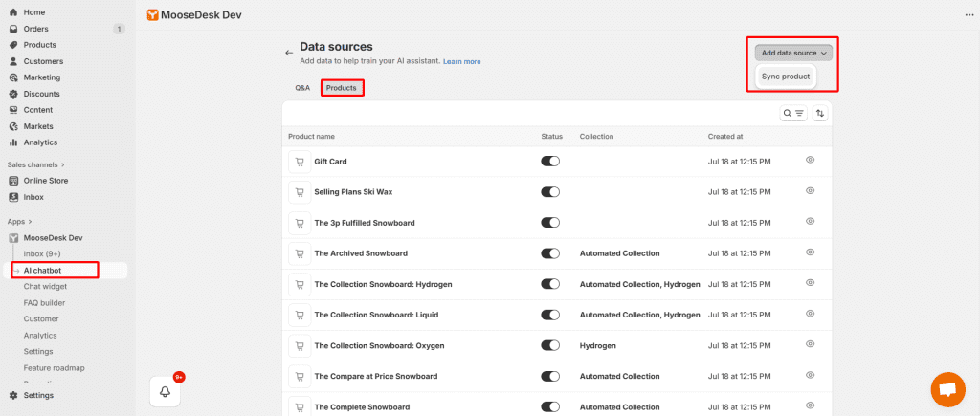Select the Products tab

click(x=342, y=88)
